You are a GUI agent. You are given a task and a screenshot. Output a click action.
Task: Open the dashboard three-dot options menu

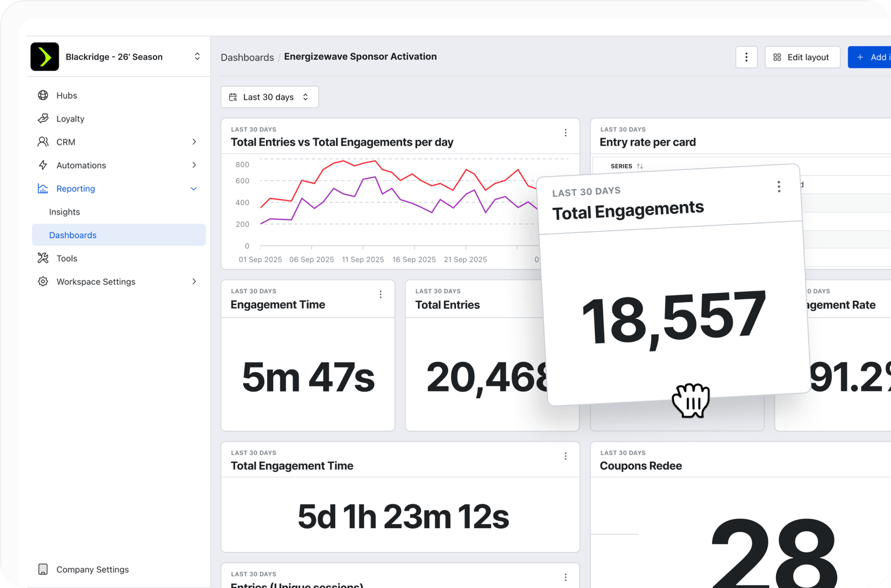746,57
